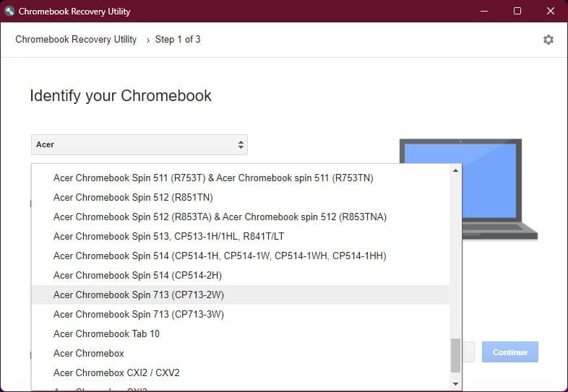Click the Step 1 of 3 breadcrumb
The image size is (568, 392).
click(x=178, y=40)
